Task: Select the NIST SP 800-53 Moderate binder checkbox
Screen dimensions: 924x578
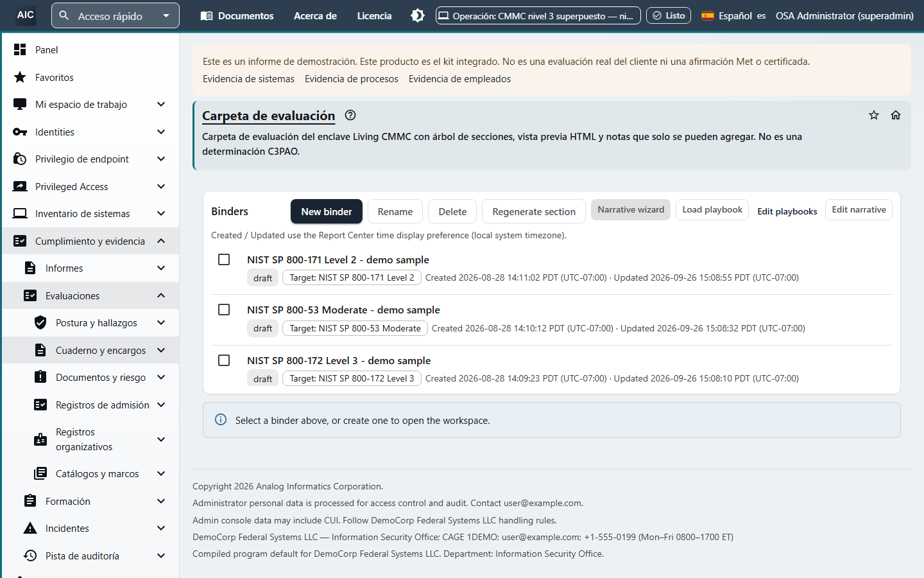Action: pos(224,310)
